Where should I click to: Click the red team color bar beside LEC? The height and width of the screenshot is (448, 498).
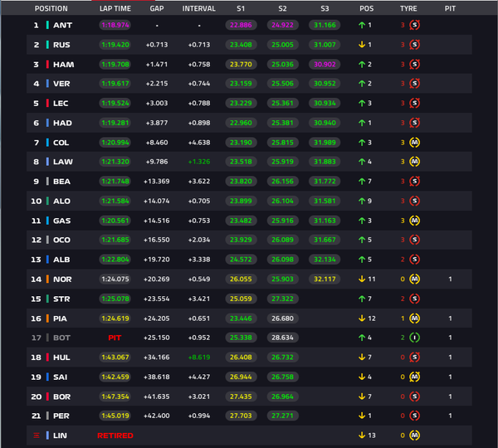pos(47,103)
